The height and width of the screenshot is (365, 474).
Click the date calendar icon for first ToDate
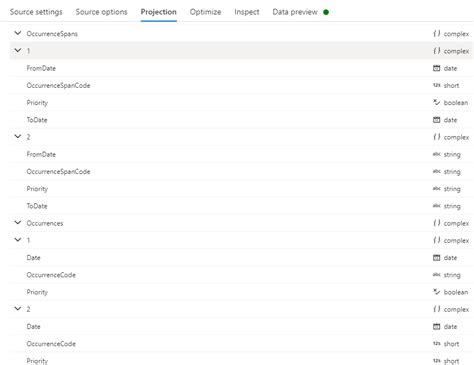[437, 120]
